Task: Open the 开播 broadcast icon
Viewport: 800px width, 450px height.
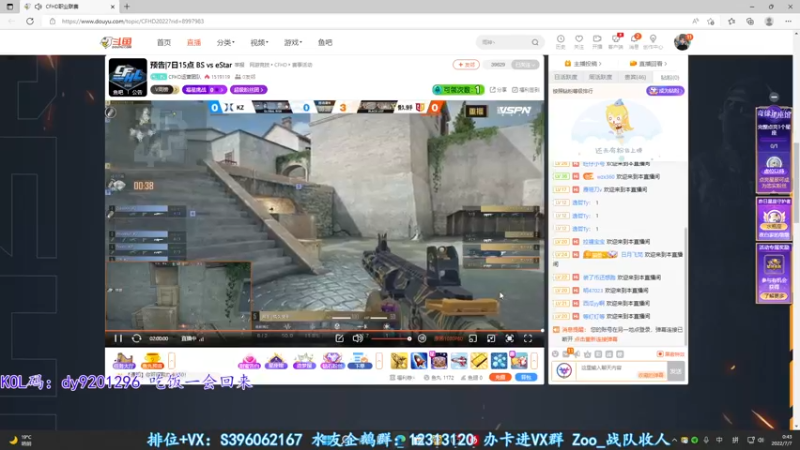Action: pos(597,41)
